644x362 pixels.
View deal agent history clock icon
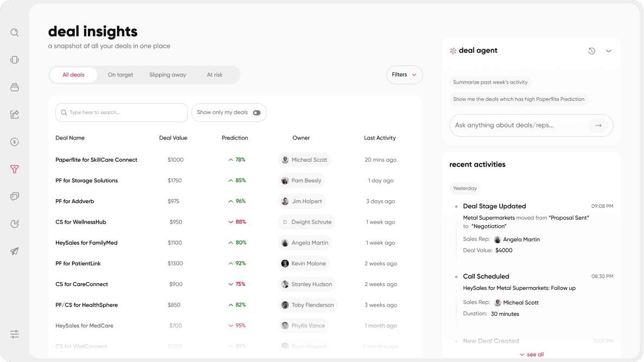591,51
